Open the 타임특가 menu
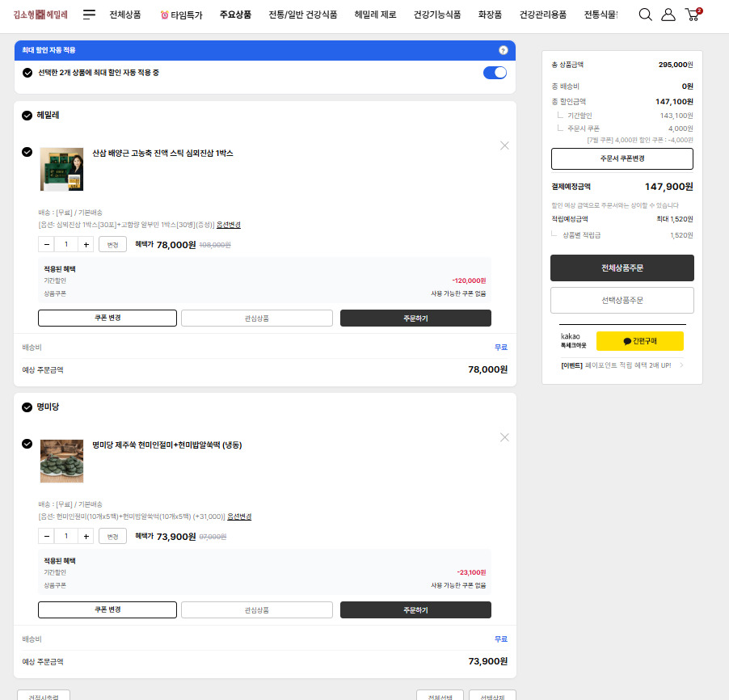Image resolution: width=729 pixels, height=700 pixels. pyautogui.click(x=181, y=15)
